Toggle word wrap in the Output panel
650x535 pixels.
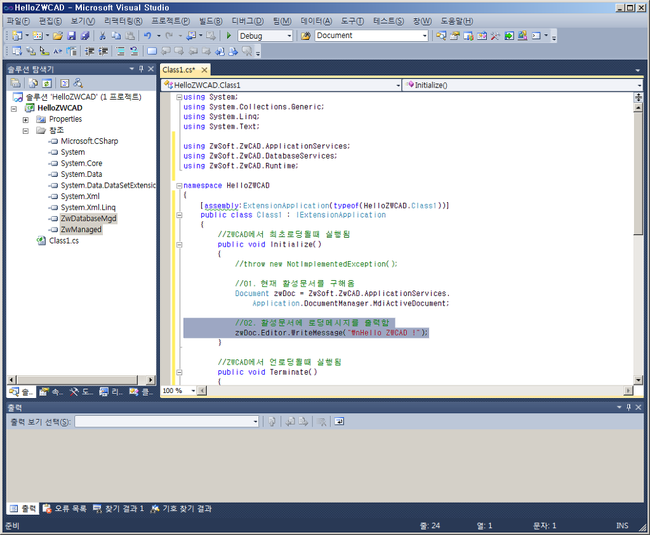[339, 422]
